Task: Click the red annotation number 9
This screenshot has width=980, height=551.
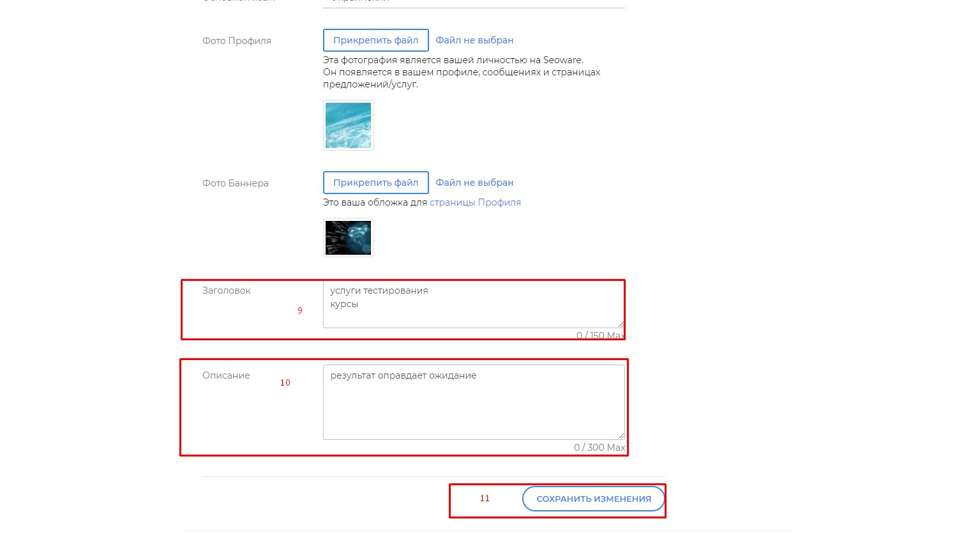Action: tap(300, 310)
